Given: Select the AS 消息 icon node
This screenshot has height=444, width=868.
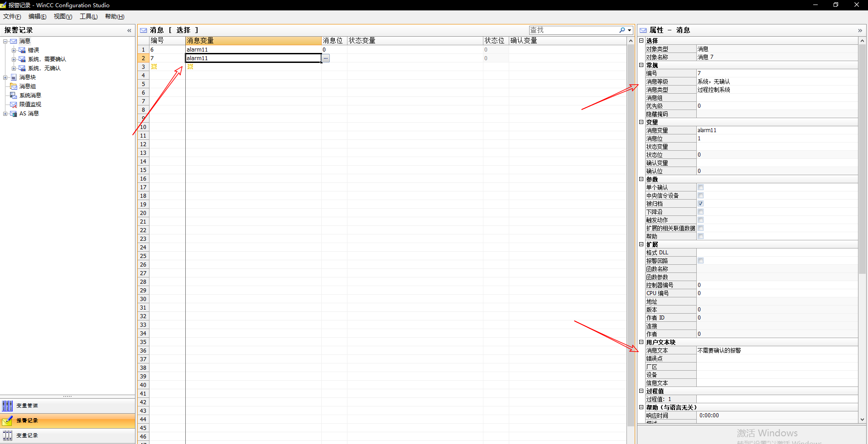Looking at the screenshot, I should (x=14, y=114).
